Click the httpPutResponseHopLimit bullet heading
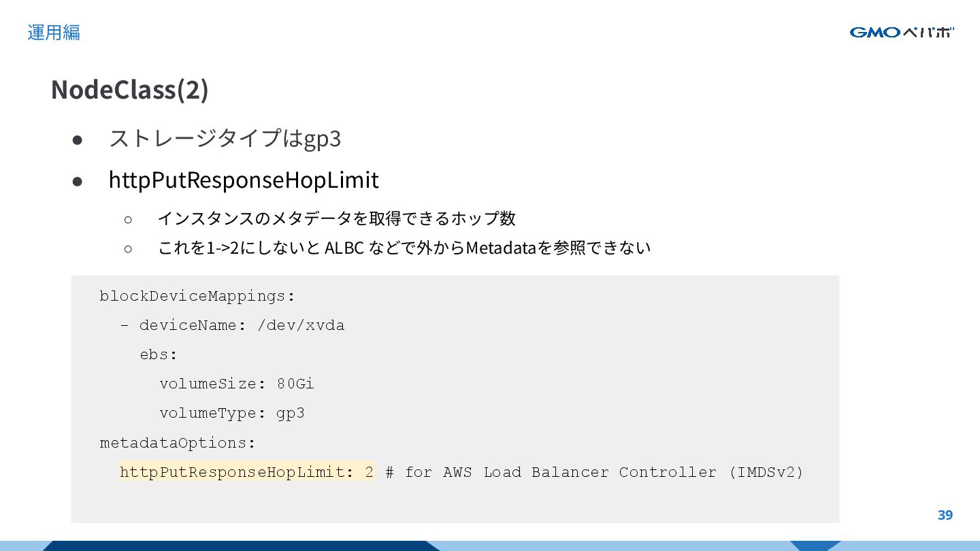Viewport: 980px width, 551px height. (244, 180)
